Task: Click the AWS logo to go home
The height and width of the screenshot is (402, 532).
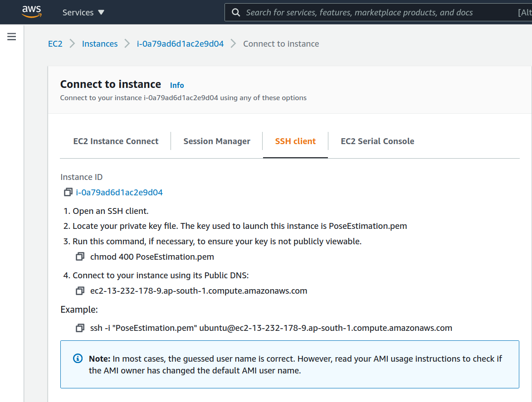Action: (x=31, y=12)
